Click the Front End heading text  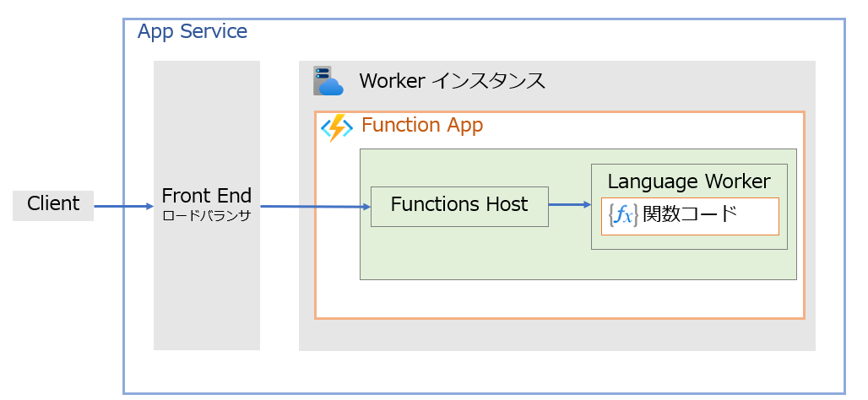[206, 196]
